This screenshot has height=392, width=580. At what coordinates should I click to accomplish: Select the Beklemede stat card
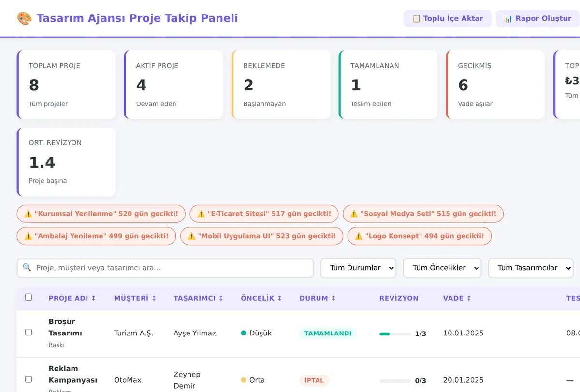281,85
